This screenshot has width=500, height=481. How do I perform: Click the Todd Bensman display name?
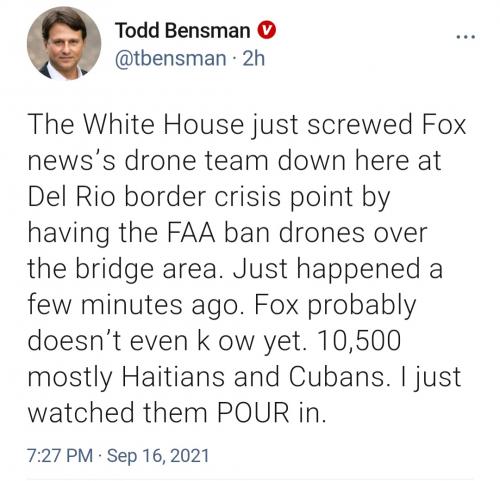coord(183,30)
